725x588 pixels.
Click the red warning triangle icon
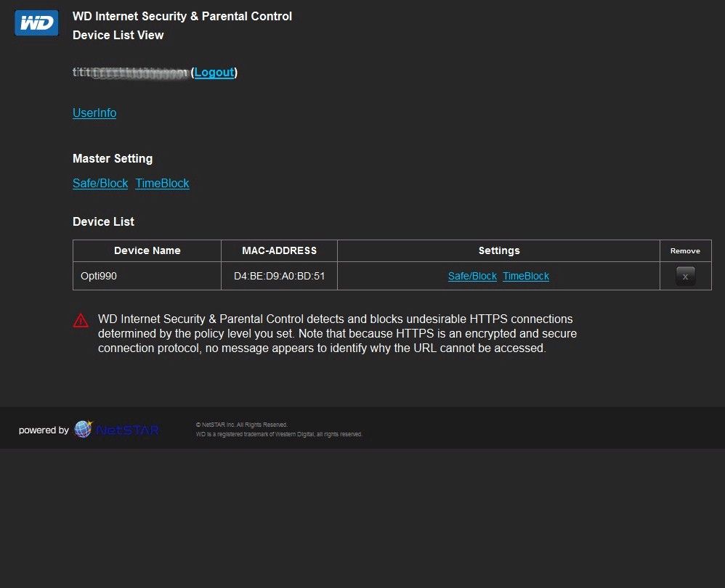[81, 320]
